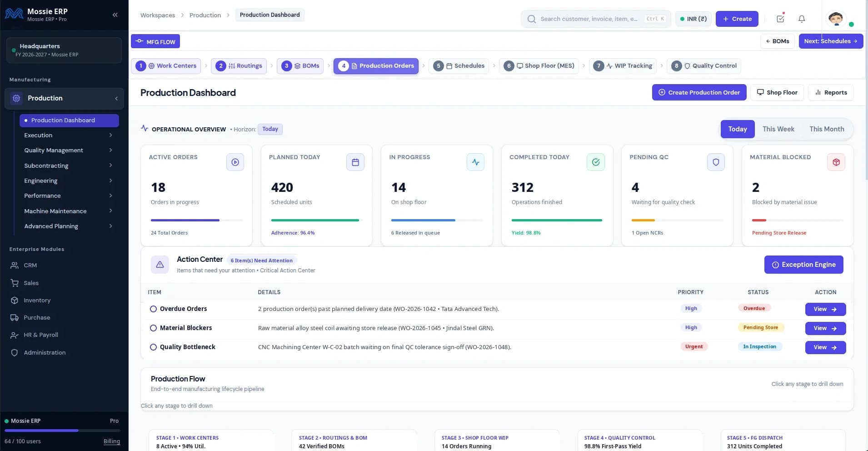The image size is (868, 451).
Task: Select the Quality Bottleneck radio circle
Action: point(153,347)
